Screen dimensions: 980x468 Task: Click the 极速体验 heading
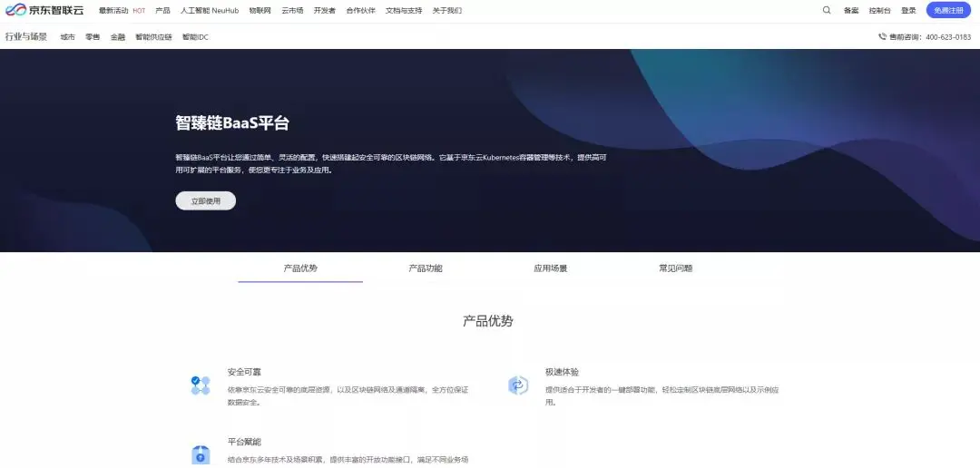(562, 372)
